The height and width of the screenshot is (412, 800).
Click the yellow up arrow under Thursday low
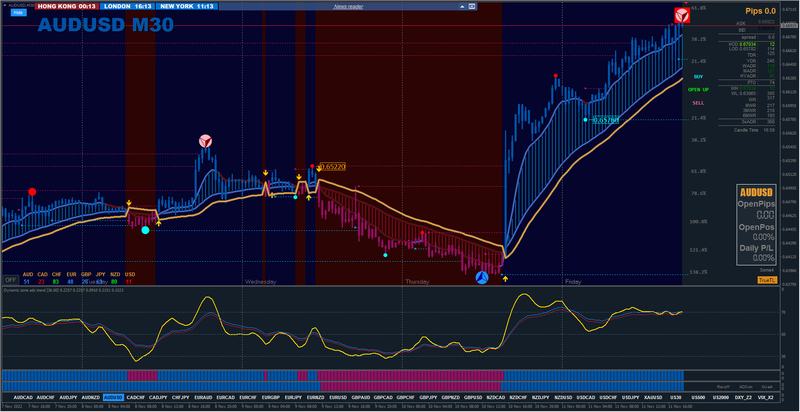[505, 279]
